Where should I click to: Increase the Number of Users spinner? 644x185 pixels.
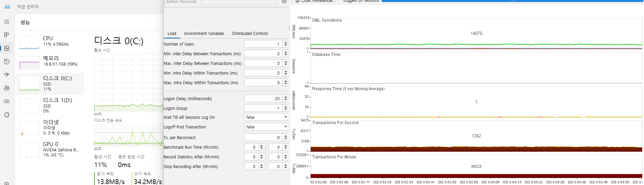286,42
